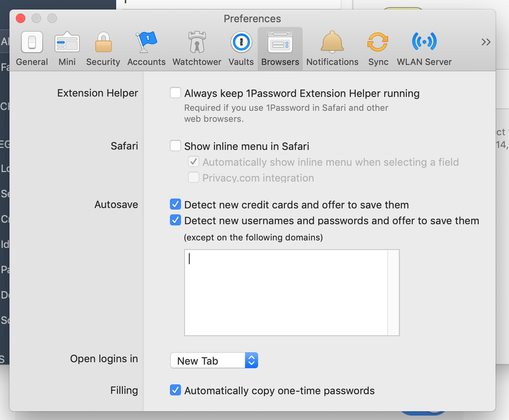
Task: Click the domains list scrollbar track
Action: [393, 292]
